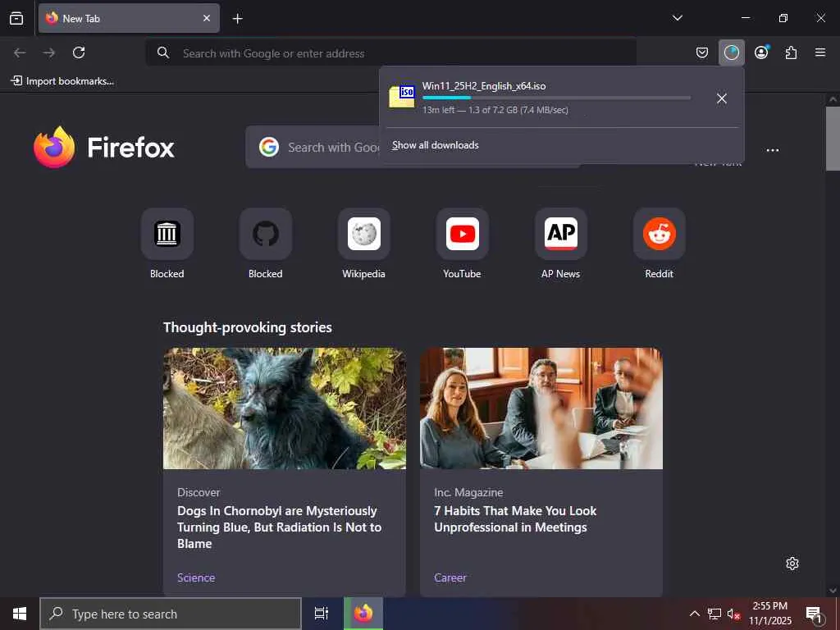The width and height of the screenshot is (840, 630).
Task: Click Show all downloads
Action: [435, 145]
